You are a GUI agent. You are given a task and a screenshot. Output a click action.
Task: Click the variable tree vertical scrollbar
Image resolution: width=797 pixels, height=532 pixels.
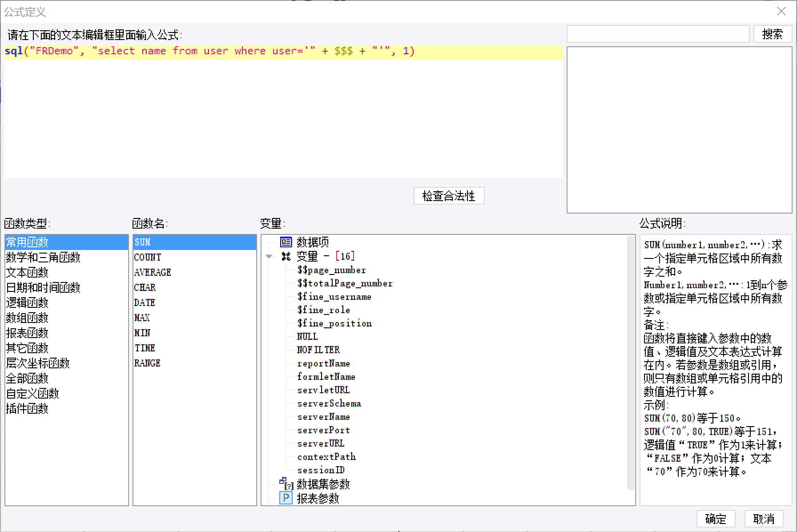point(630,363)
